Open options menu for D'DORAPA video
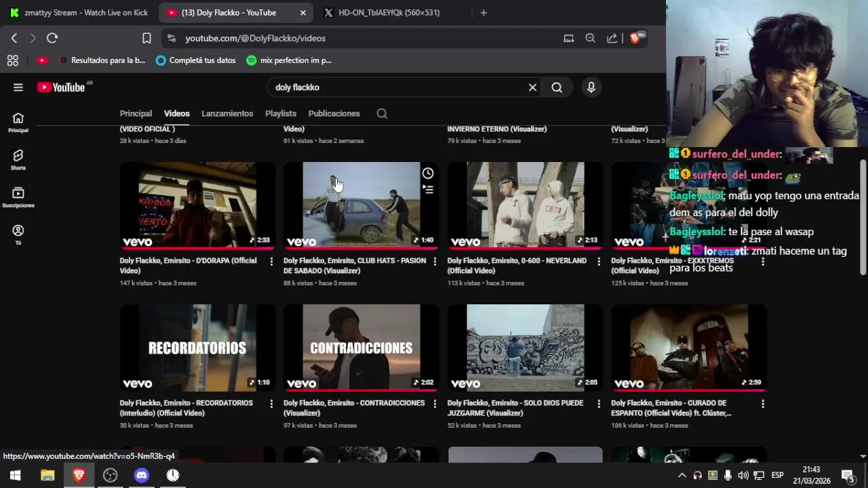 pos(271,261)
